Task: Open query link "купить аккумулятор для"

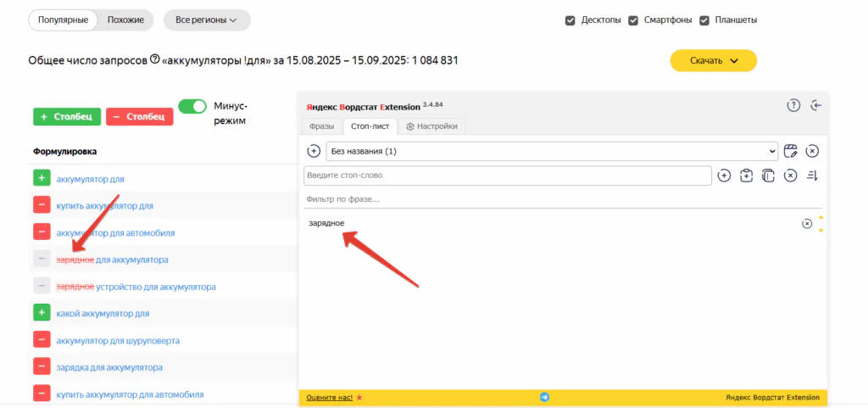Action: (104, 206)
